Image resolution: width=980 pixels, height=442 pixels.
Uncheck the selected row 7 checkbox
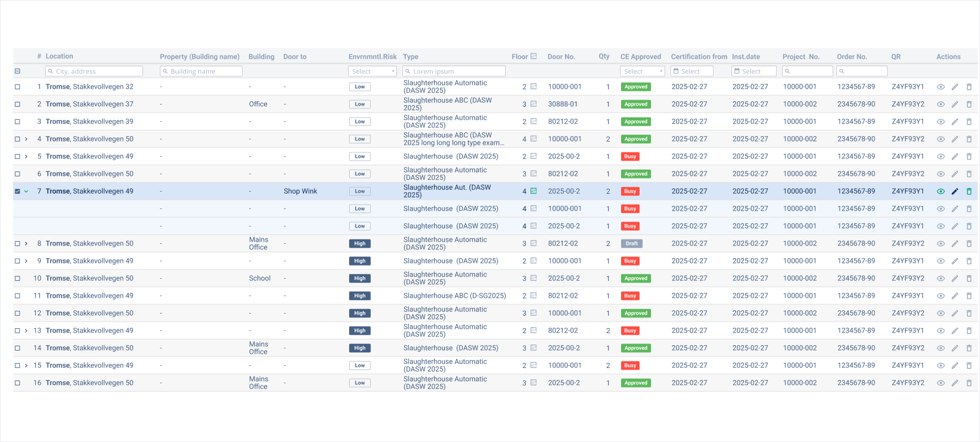(x=17, y=191)
